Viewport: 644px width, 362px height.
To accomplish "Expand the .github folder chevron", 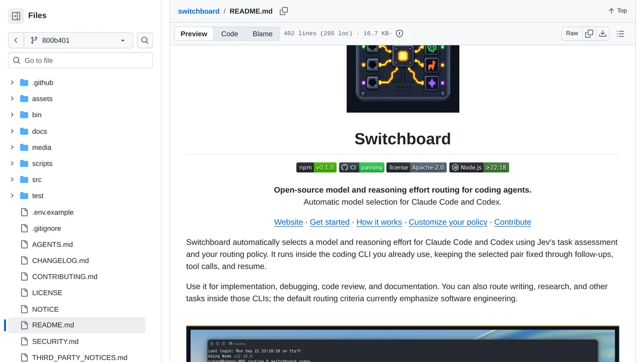I will pyautogui.click(x=12, y=82).
